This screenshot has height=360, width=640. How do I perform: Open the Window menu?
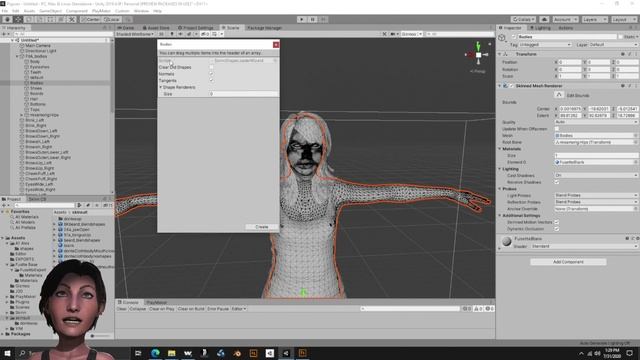coord(141,11)
